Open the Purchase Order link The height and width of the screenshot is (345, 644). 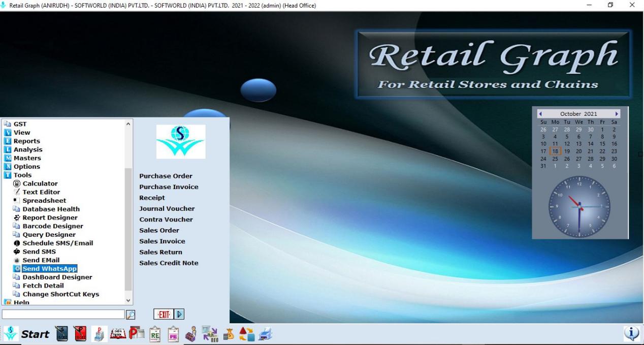tap(166, 176)
